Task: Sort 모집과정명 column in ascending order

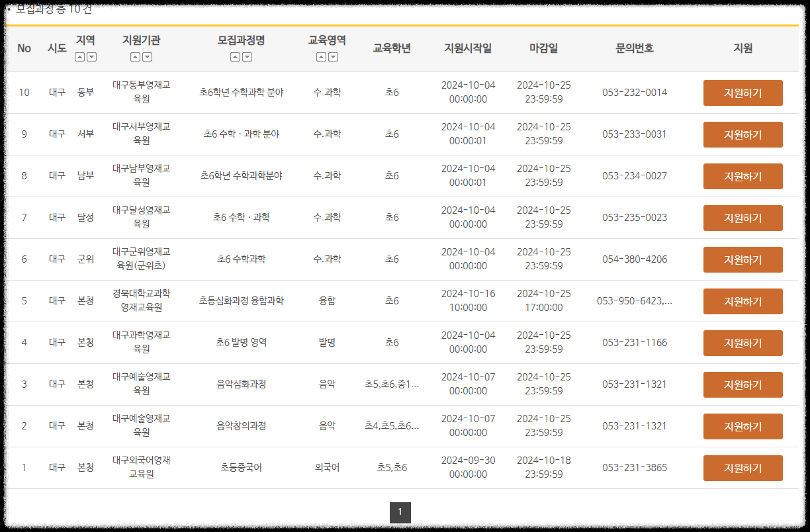Action: click(x=235, y=58)
